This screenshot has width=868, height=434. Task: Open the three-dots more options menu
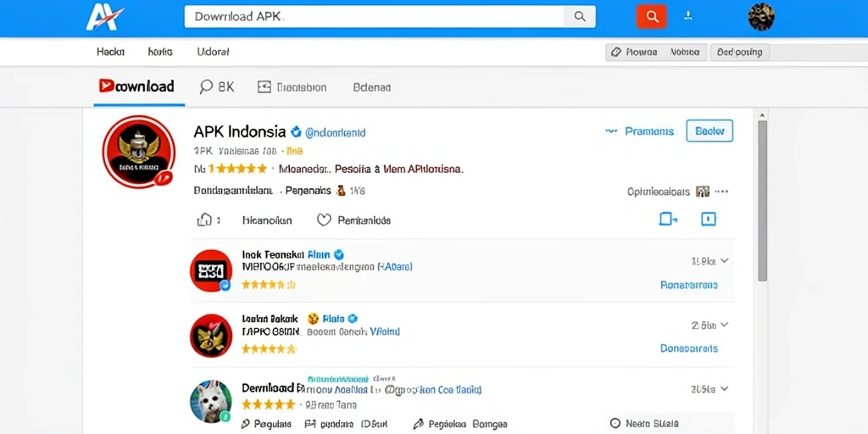[x=721, y=192]
